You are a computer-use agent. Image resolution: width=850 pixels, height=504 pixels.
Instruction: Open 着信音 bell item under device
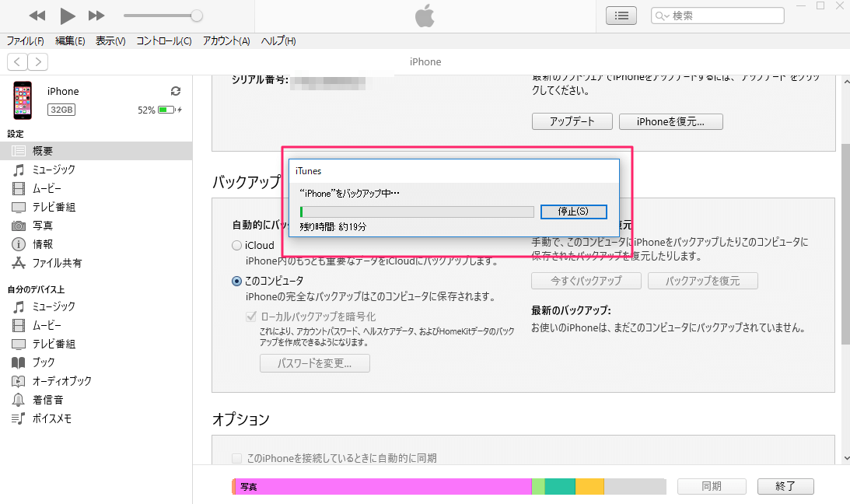point(47,400)
